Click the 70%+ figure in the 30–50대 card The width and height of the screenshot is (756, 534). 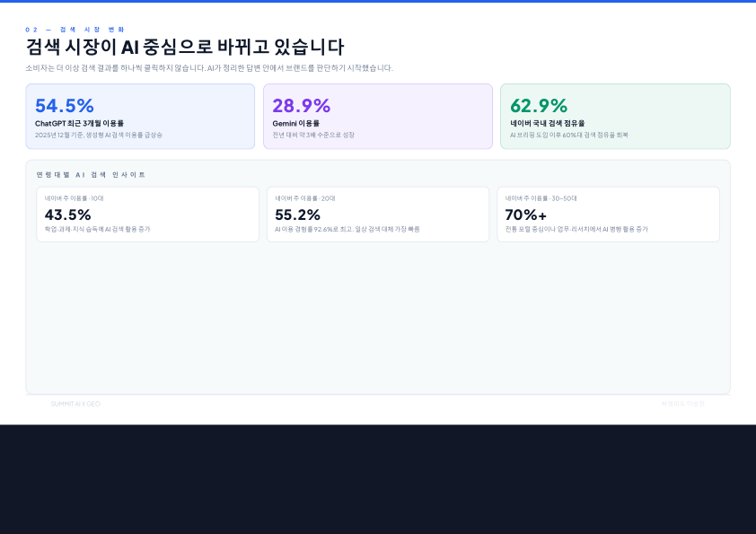click(526, 214)
